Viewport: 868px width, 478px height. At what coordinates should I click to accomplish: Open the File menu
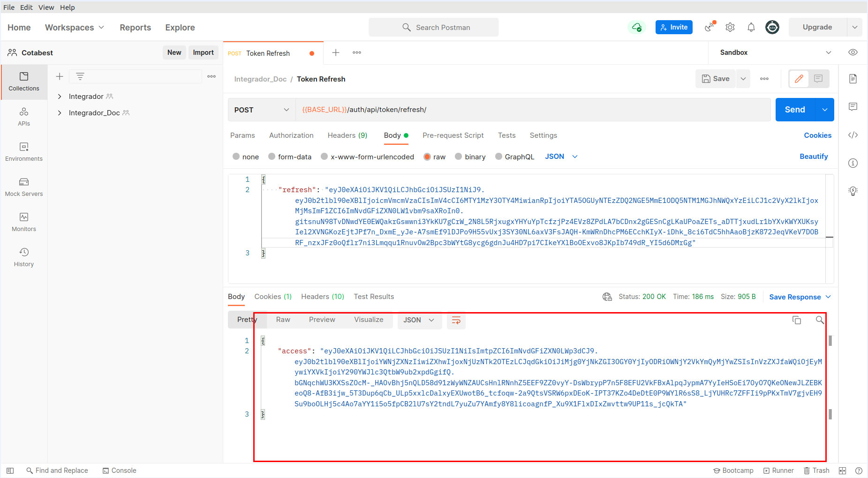point(9,7)
